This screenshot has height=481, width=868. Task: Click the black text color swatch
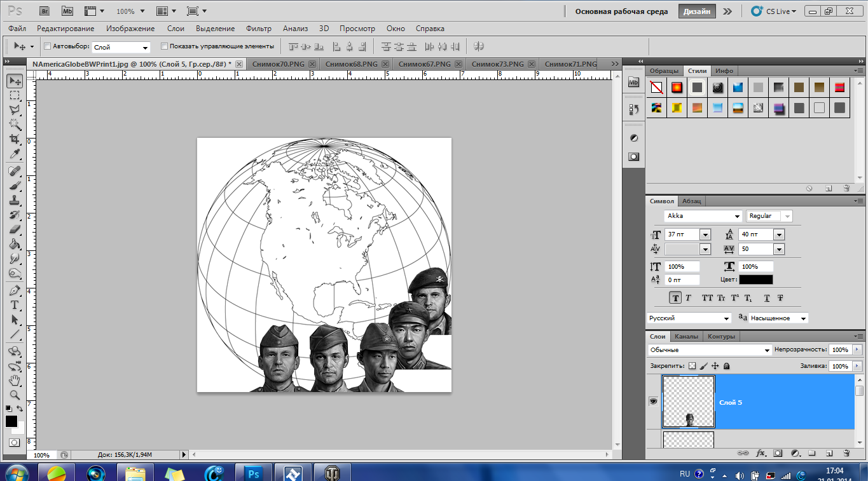756,280
